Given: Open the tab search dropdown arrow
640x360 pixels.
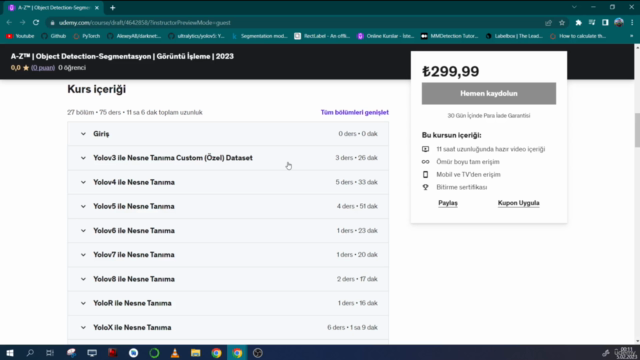Looking at the screenshot, I should click(x=574, y=7).
